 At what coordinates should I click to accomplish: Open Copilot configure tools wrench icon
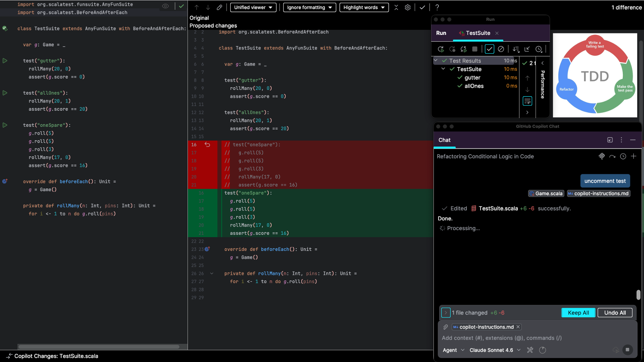click(x=530, y=350)
